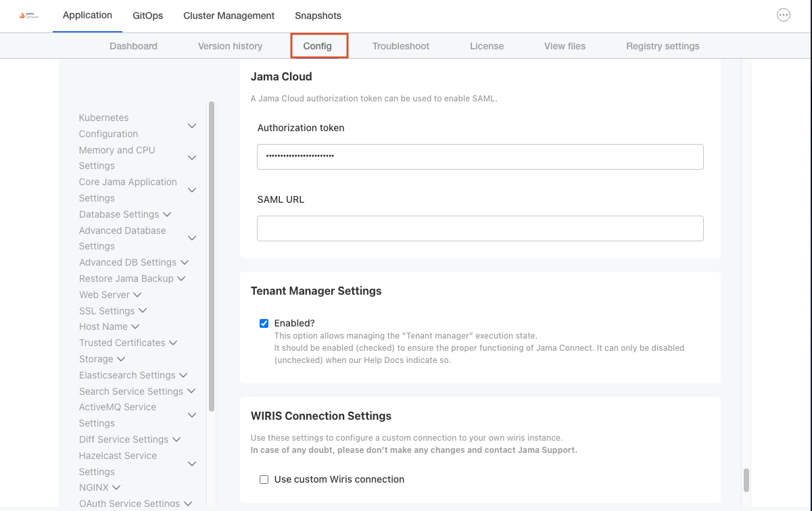Select Host Name sidebar item

[x=103, y=326]
